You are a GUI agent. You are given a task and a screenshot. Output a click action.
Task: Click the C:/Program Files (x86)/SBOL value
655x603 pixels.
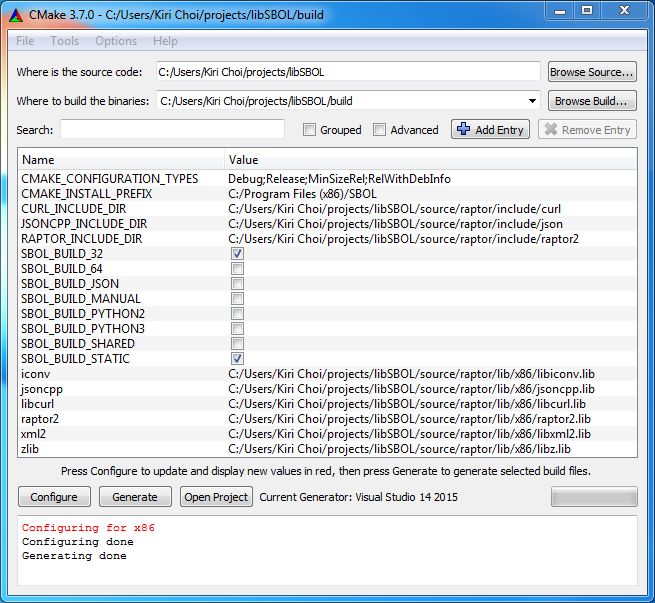tap(302, 194)
